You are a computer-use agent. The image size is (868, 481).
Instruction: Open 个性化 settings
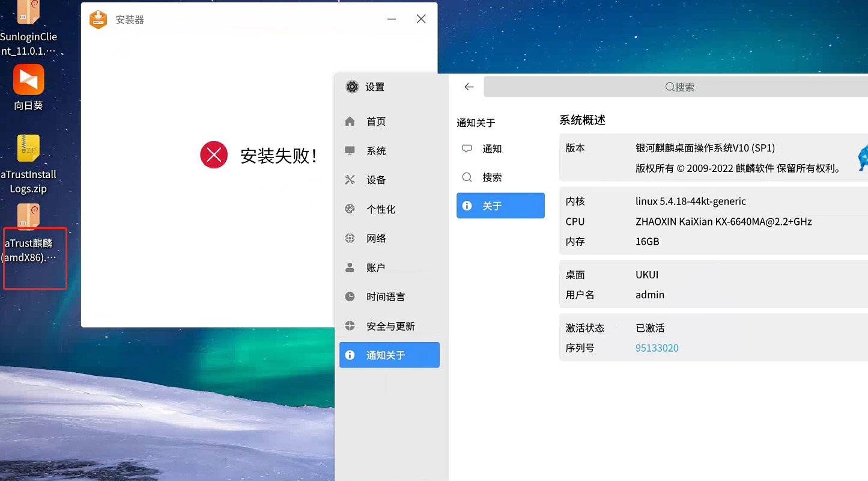click(x=381, y=209)
